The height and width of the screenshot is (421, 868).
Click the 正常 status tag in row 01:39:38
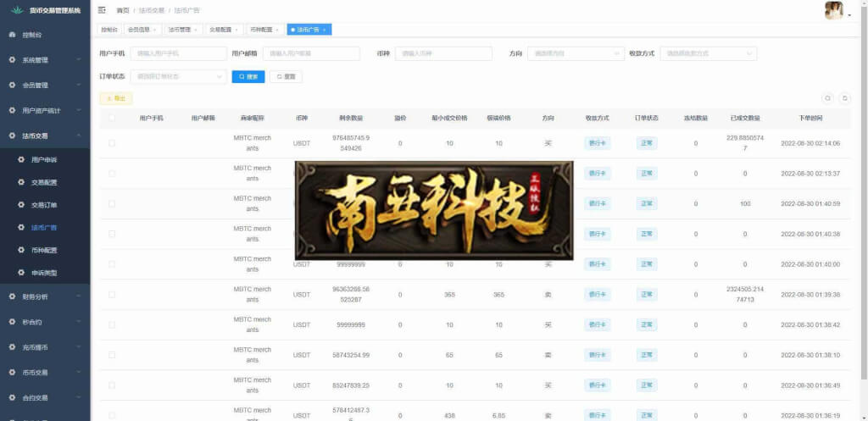pos(647,294)
